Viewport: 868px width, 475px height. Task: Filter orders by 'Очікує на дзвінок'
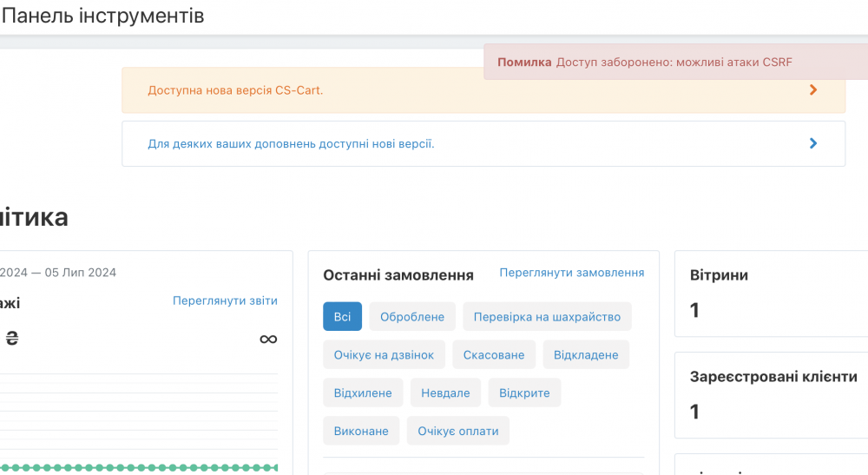[x=385, y=355]
